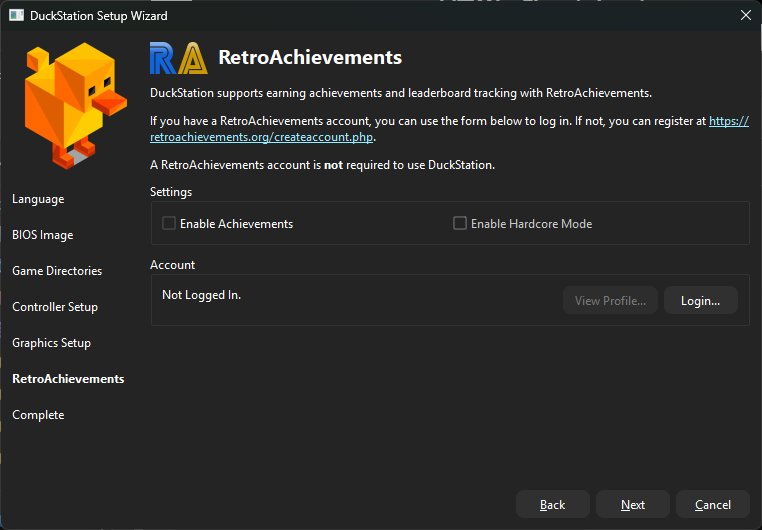
Task: Click the RetroAchievements RA logo icon
Action: click(x=177, y=58)
